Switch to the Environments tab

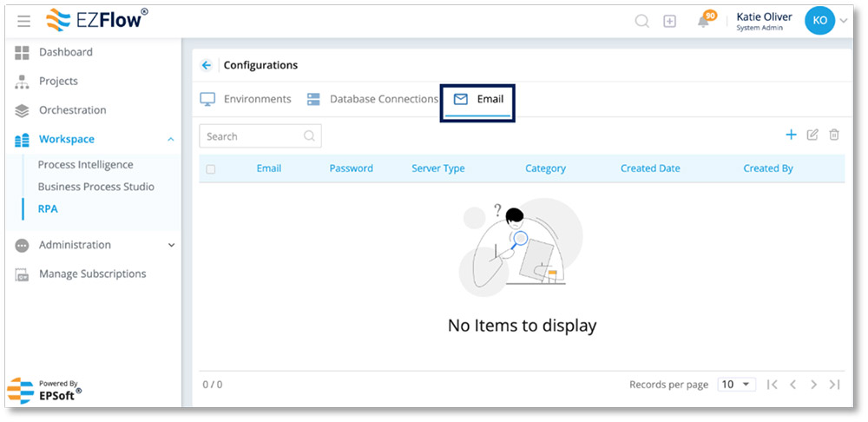pos(246,99)
